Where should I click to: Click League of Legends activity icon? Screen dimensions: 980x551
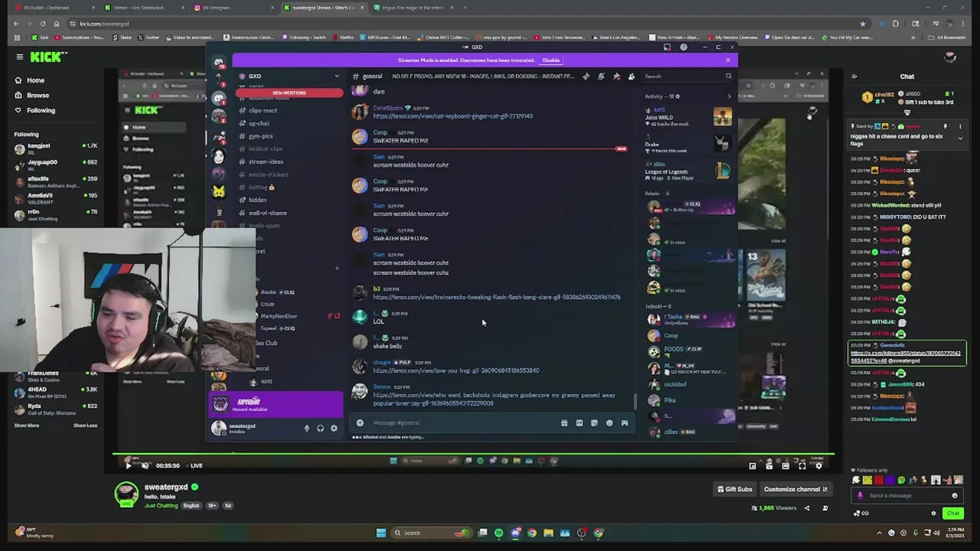click(723, 171)
